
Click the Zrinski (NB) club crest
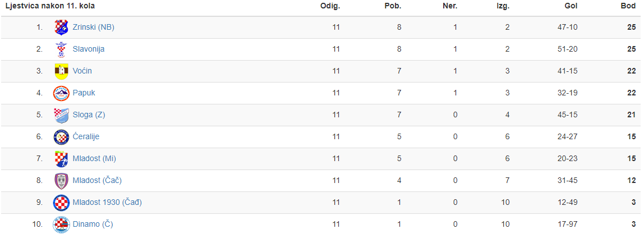(61, 27)
